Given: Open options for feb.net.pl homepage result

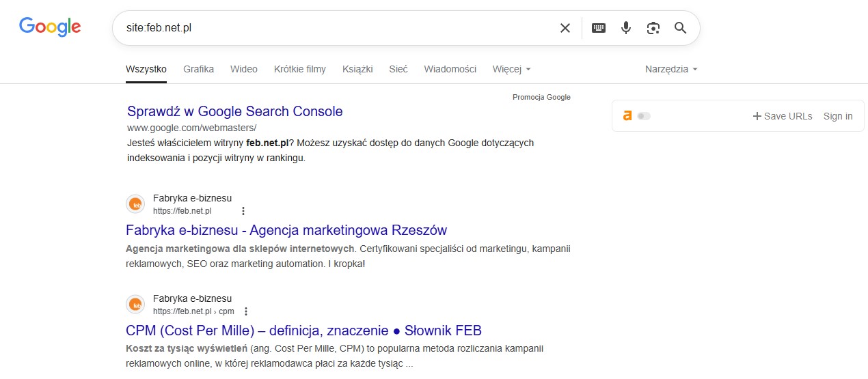Looking at the screenshot, I should coord(243,211).
